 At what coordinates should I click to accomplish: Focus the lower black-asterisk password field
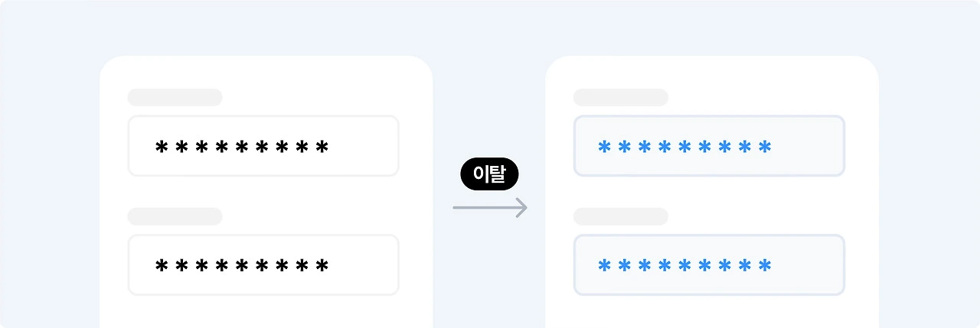pyautogui.click(x=263, y=265)
